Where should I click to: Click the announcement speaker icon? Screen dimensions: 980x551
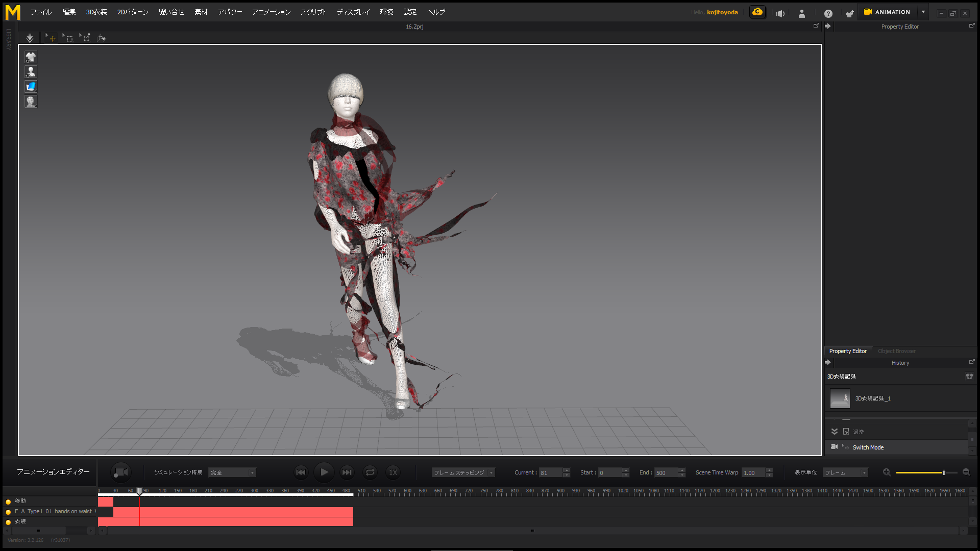(x=780, y=13)
